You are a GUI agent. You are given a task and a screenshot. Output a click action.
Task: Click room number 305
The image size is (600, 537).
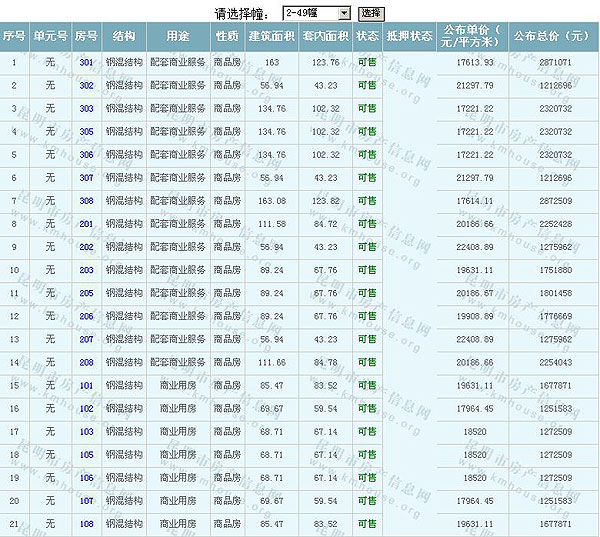[86, 131]
